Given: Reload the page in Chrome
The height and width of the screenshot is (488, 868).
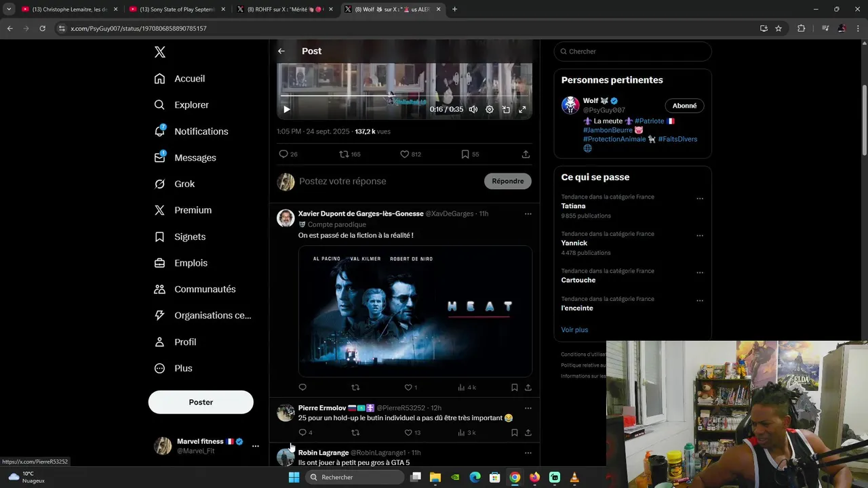Looking at the screenshot, I should tap(42, 28).
